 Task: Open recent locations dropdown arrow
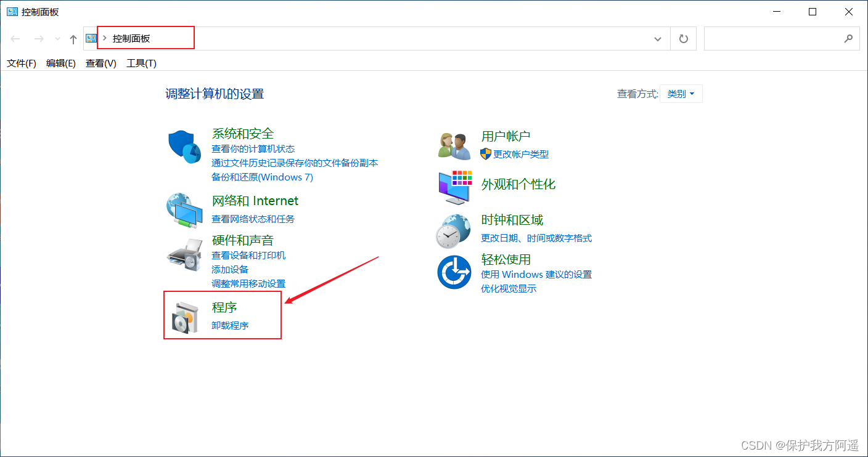57,39
